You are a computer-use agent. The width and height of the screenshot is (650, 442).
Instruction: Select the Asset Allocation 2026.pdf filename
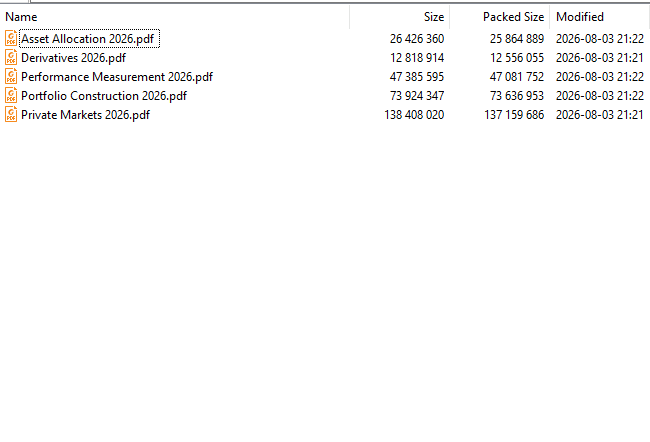pyautogui.click(x=87, y=39)
